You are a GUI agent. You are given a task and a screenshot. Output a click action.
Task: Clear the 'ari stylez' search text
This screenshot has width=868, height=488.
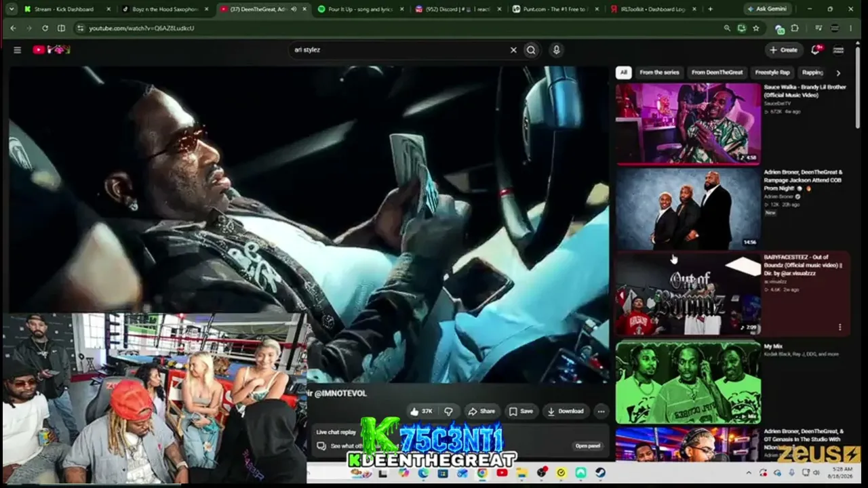tap(513, 49)
